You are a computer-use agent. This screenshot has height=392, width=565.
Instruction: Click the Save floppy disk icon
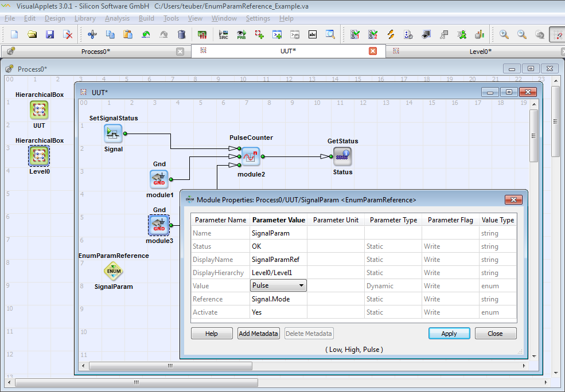click(50, 34)
